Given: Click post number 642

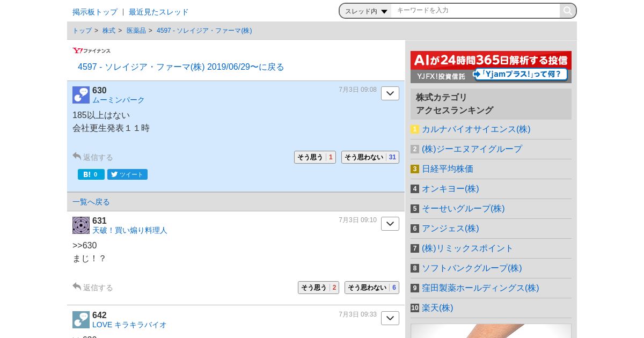Looking at the screenshot, I should tap(99, 315).
